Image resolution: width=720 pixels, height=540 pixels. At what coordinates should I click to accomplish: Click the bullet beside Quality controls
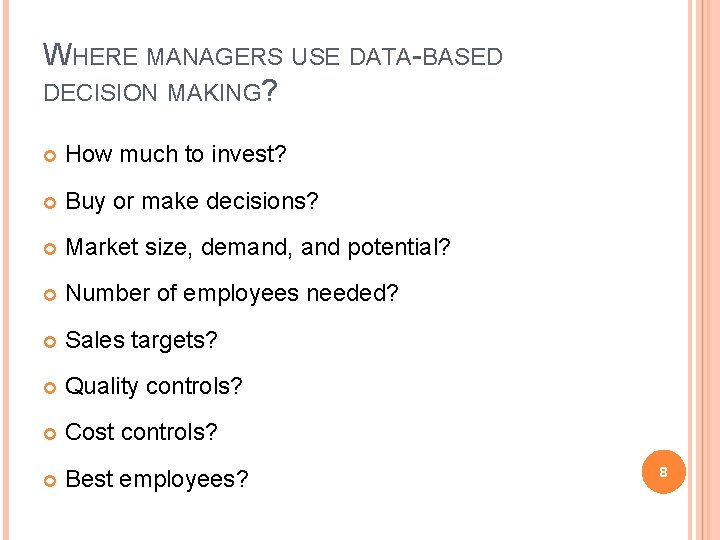coord(50,388)
